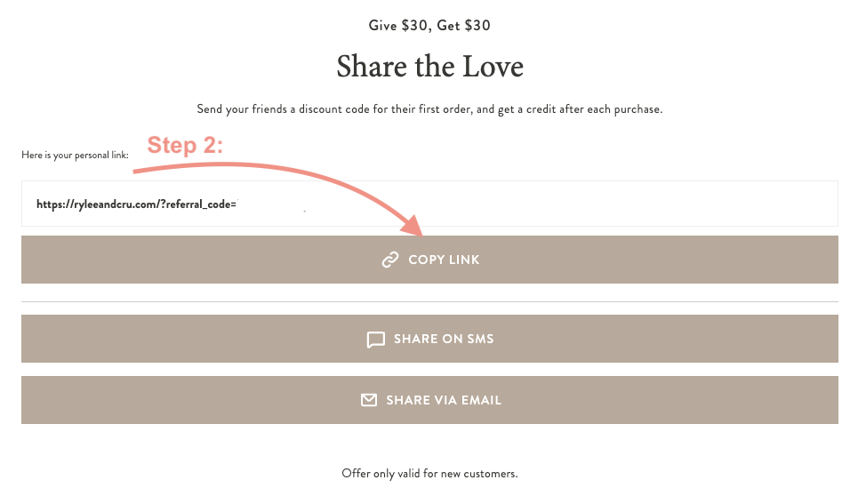This screenshot has width=866, height=504.
Task: Click the 'COPY LINK' text label
Action: tap(444, 260)
